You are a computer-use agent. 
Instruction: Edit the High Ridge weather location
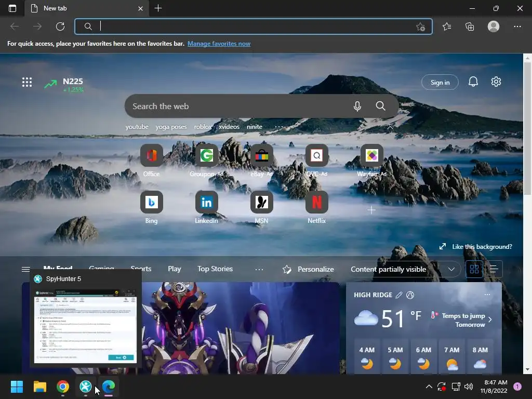click(399, 295)
